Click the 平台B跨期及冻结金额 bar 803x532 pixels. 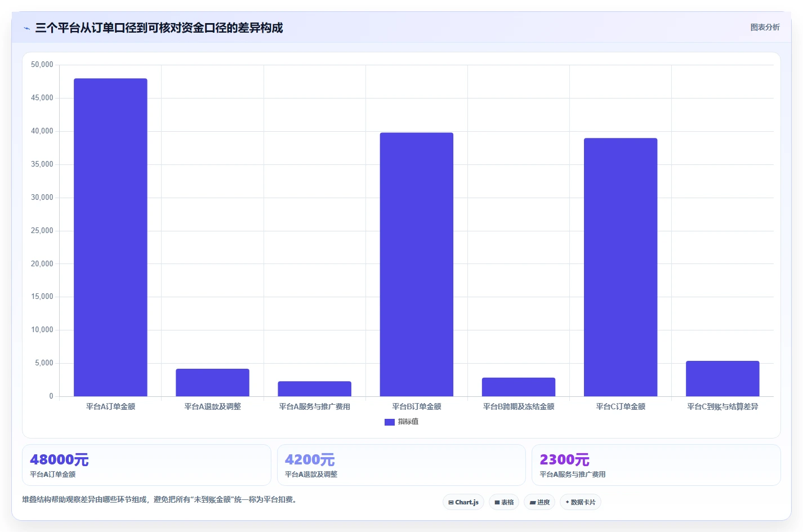point(519,387)
